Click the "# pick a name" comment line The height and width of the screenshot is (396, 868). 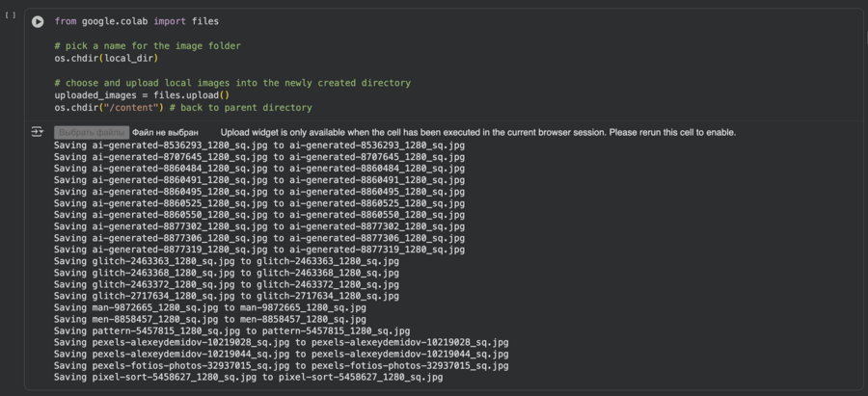(148, 46)
